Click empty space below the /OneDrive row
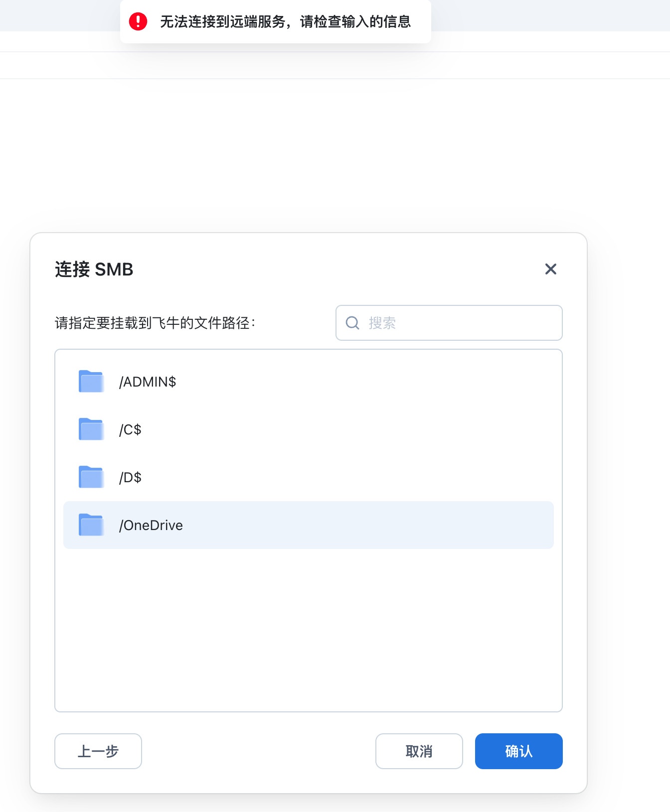This screenshot has height=812, width=670. pyautogui.click(x=308, y=628)
